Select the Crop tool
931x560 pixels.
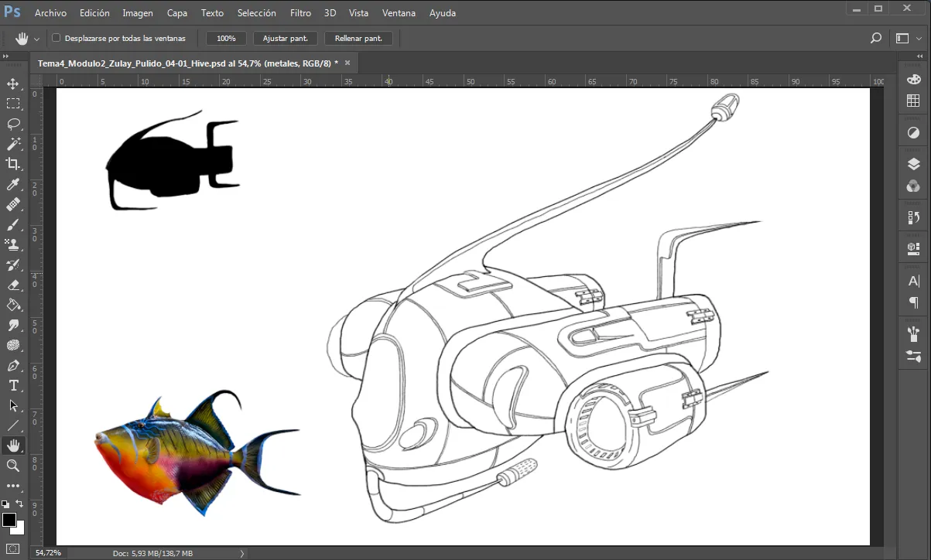(13, 164)
